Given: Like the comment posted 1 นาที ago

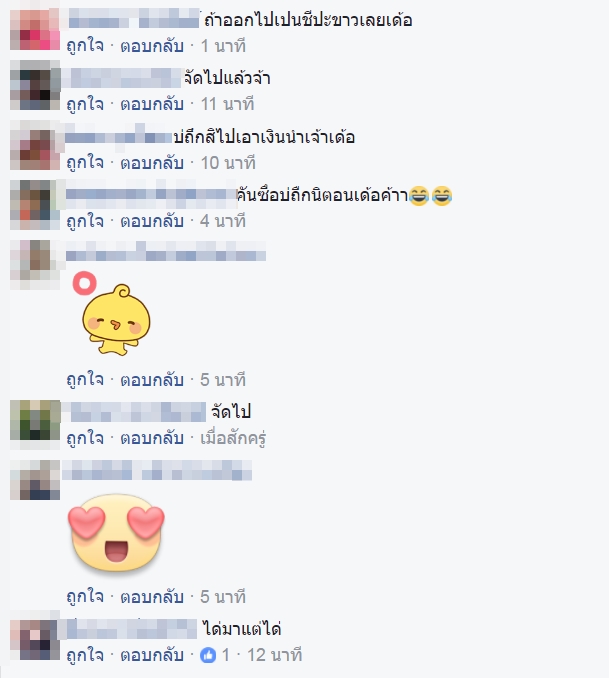Looking at the screenshot, I should click(x=85, y=46).
